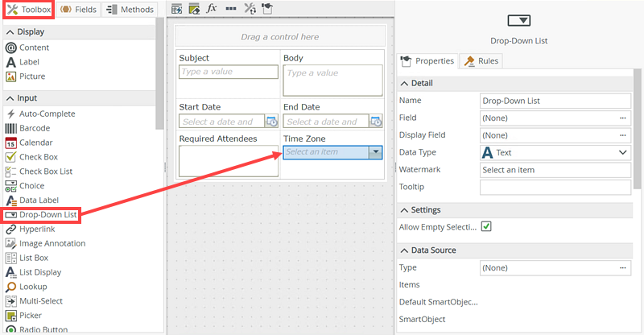Pick the Image Annotation control
644x335 pixels.
52,243
